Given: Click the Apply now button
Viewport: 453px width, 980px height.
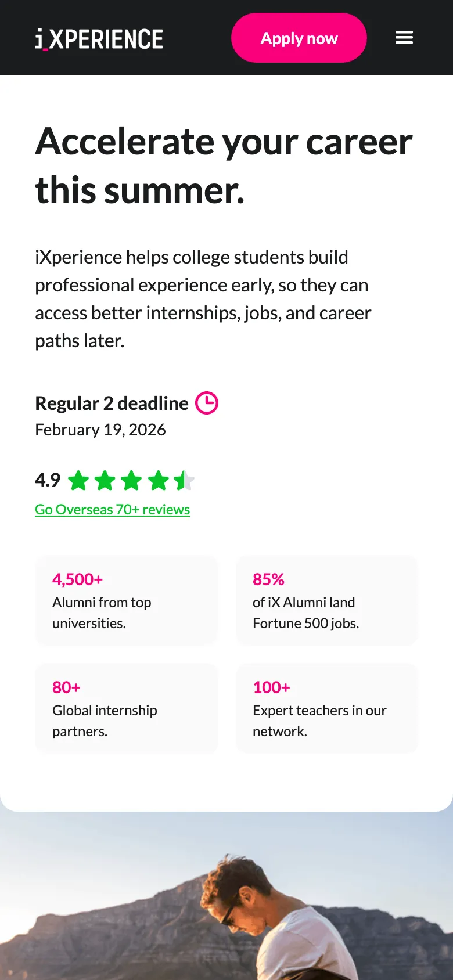Looking at the screenshot, I should tap(299, 38).
